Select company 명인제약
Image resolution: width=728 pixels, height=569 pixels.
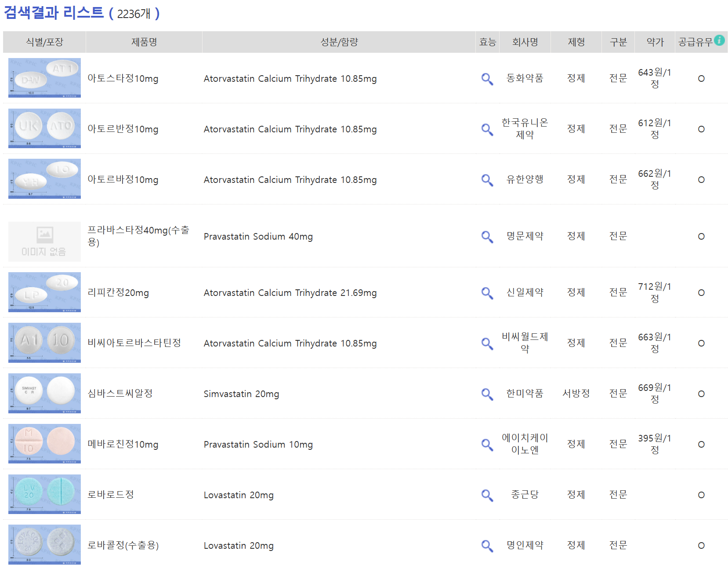coord(525,545)
